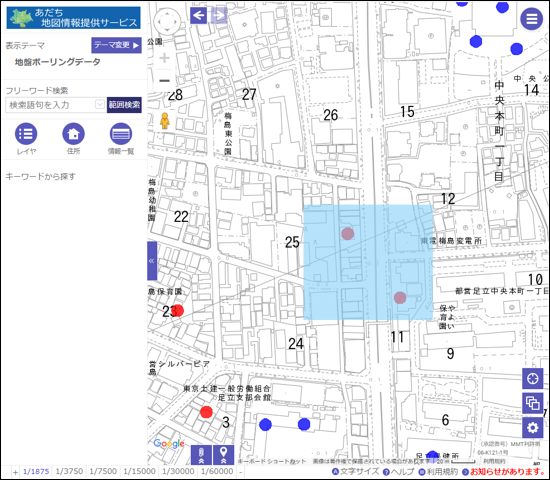
Task: Open the map settings gear icon
Action: click(x=532, y=428)
